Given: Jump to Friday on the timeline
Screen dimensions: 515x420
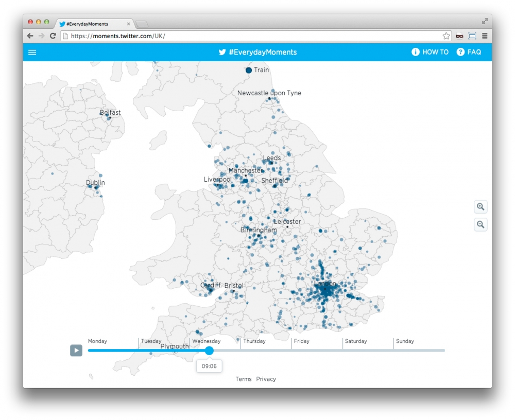Looking at the screenshot, I should (301, 341).
